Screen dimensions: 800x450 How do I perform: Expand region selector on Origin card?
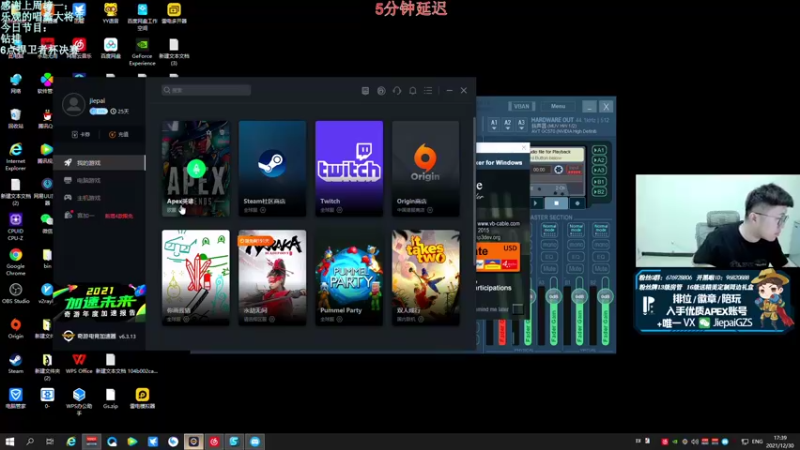click(430, 210)
